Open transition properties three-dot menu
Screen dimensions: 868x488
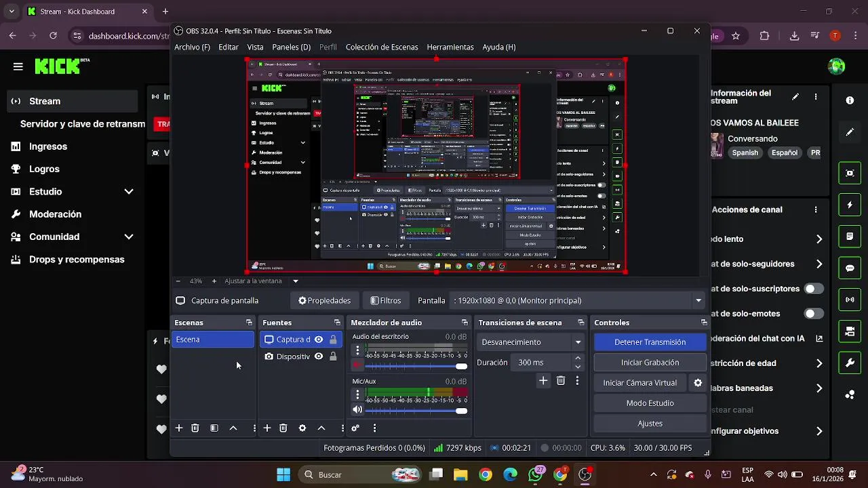(577, 381)
